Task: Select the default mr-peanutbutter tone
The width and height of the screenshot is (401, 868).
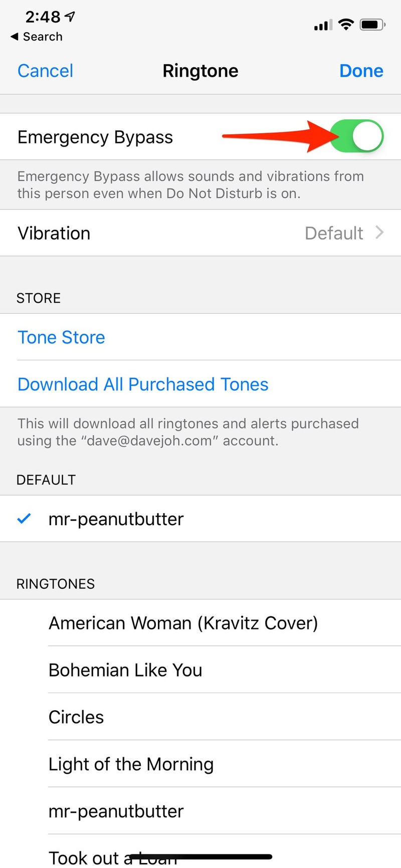Action: [116, 519]
